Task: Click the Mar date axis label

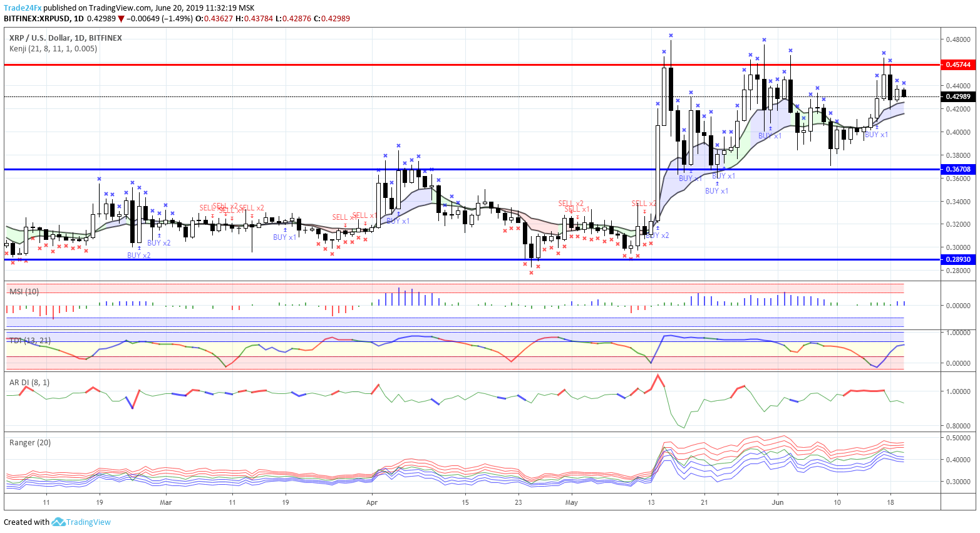Action: tap(166, 502)
